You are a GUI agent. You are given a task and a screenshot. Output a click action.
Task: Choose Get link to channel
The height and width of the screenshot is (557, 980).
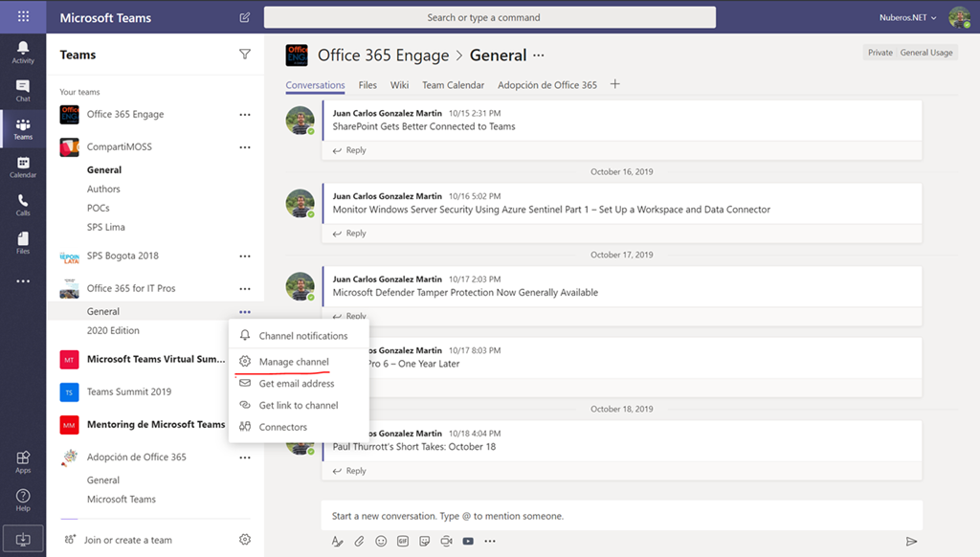298,405
